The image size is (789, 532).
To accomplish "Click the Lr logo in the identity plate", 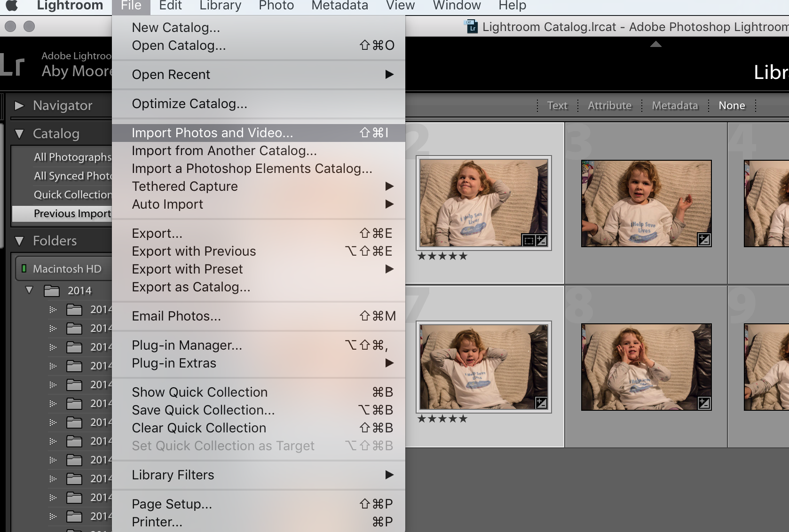I will 12,65.
